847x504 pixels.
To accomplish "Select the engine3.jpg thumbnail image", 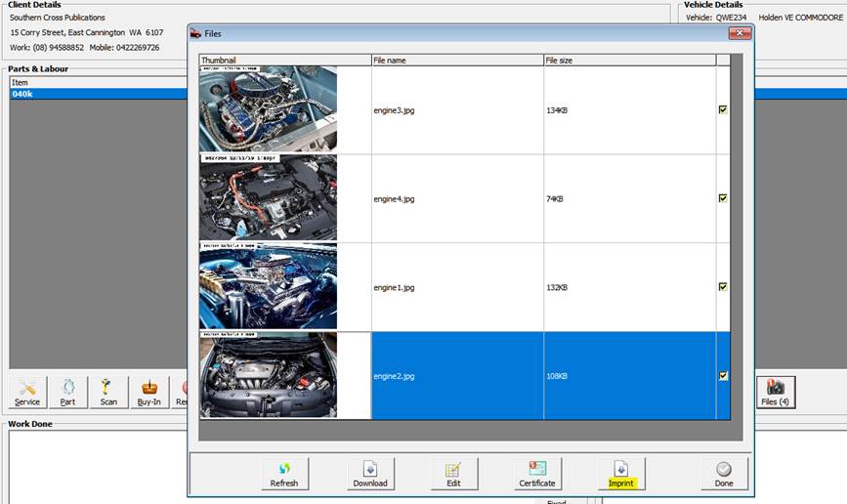I will tap(268, 109).
